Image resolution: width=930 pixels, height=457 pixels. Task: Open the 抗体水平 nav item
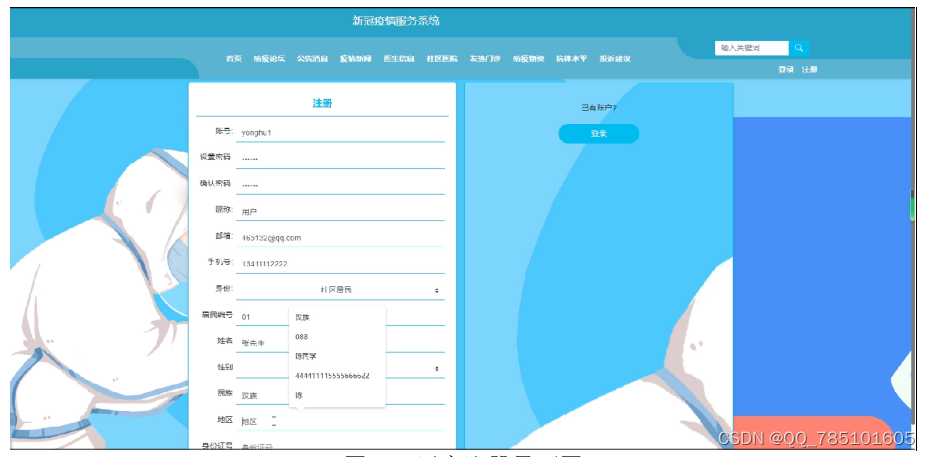point(571,59)
